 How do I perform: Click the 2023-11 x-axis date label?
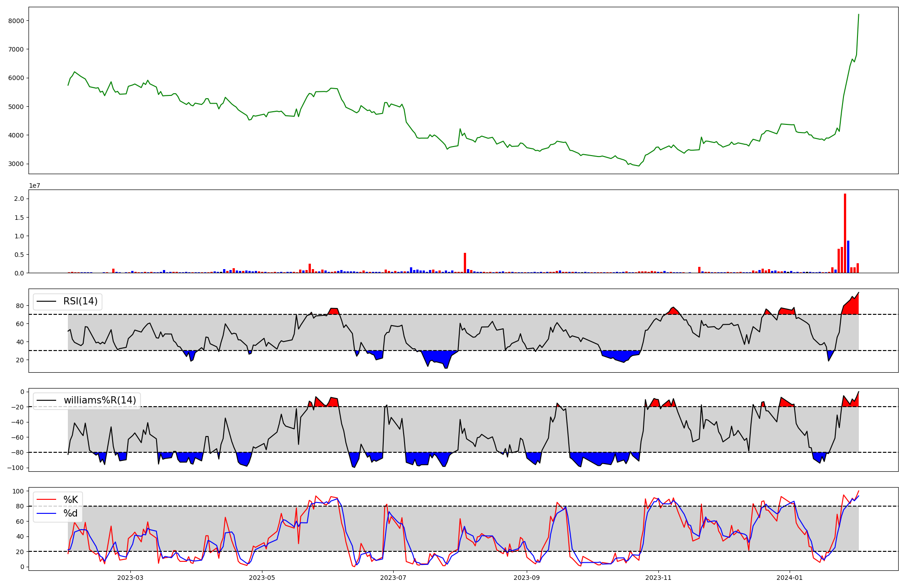click(658, 578)
